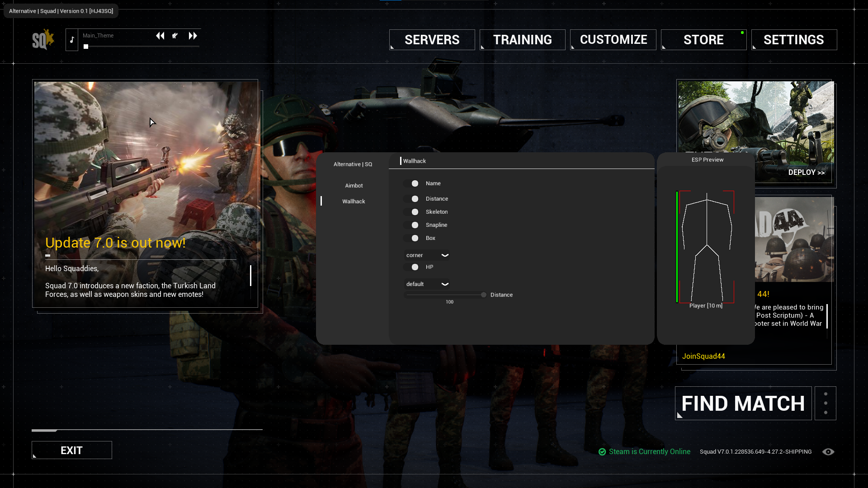
Task: Open the Aimbot settings panel
Action: (354, 185)
